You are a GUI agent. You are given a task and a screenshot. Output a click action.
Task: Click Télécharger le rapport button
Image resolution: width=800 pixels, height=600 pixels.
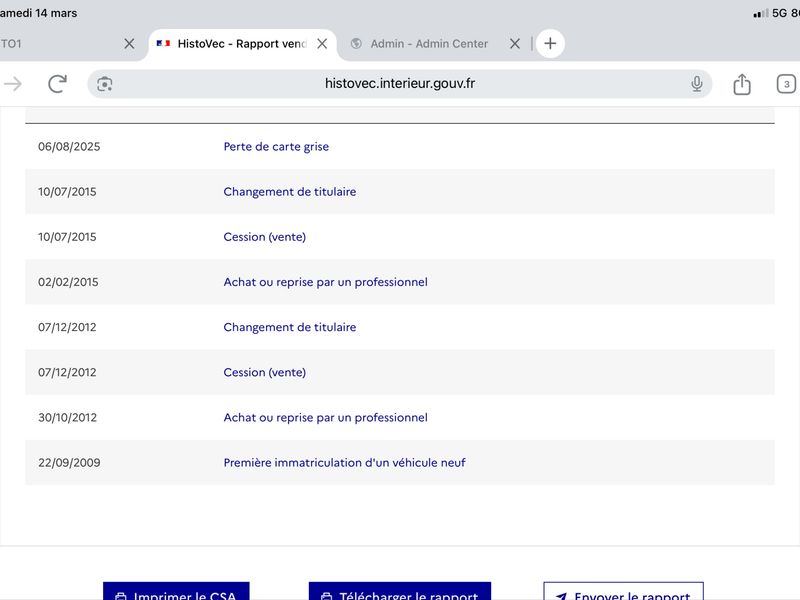click(399, 592)
